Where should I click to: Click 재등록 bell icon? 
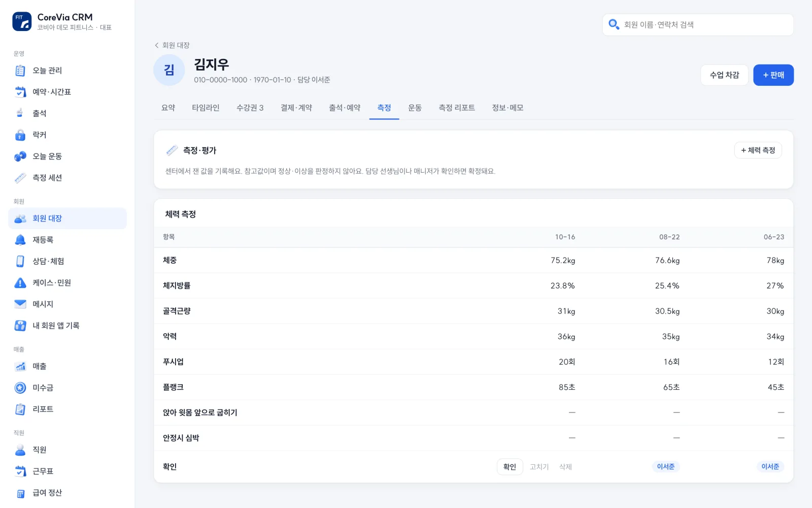coord(20,240)
